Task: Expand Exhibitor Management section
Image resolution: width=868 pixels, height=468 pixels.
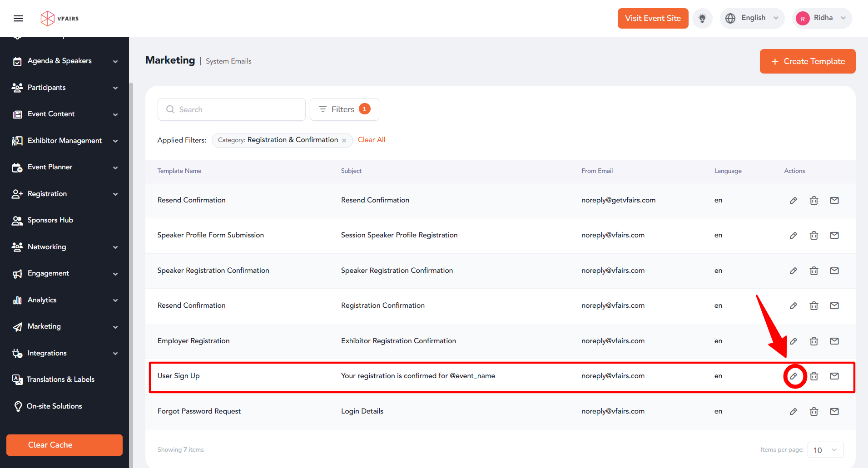Action: pos(64,141)
